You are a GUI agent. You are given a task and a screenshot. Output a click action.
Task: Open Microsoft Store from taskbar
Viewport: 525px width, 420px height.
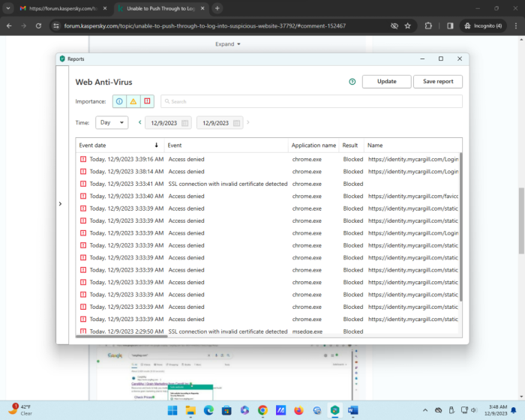click(226, 410)
